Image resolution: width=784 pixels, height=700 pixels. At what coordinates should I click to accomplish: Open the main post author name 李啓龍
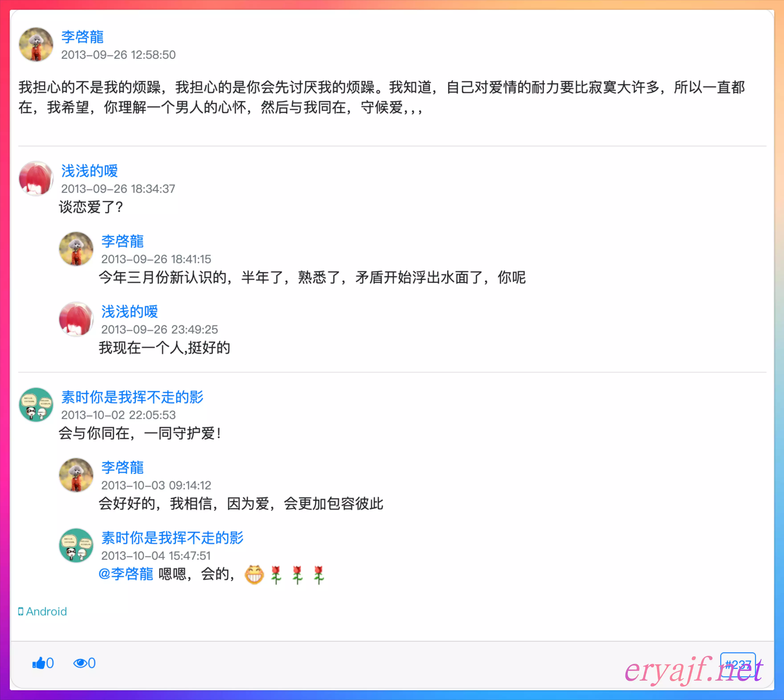tap(82, 37)
